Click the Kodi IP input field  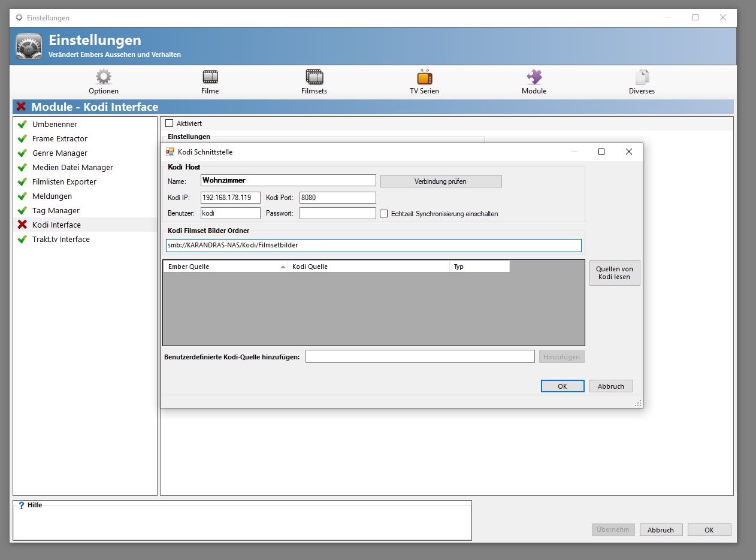231,197
